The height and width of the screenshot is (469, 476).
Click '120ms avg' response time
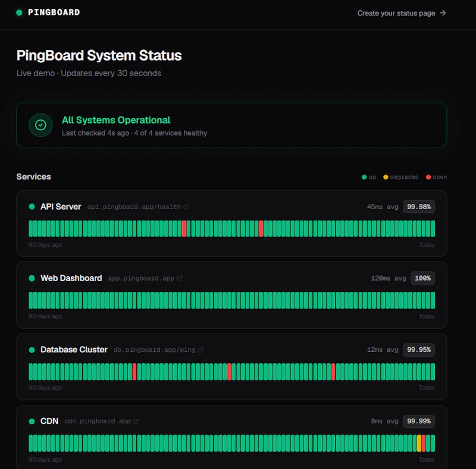pyautogui.click(x=389, y=278)
